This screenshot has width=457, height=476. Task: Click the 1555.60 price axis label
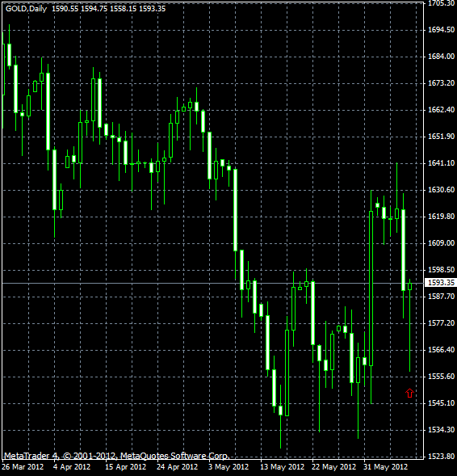click(x=441, y=377)
